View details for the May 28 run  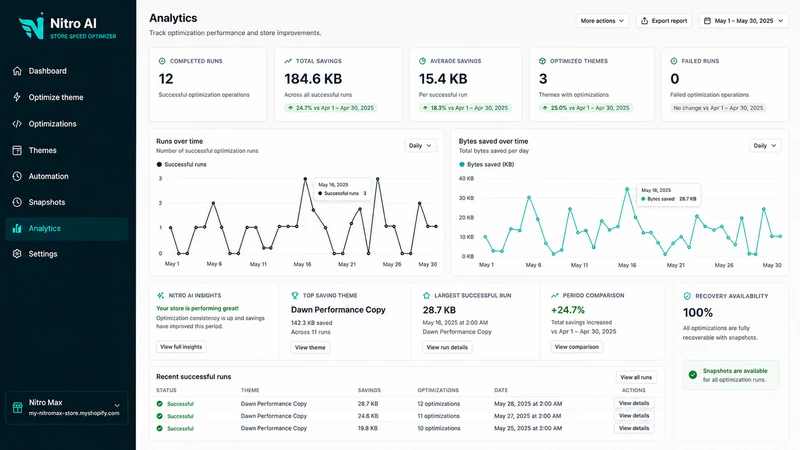[x=634, y=403]
